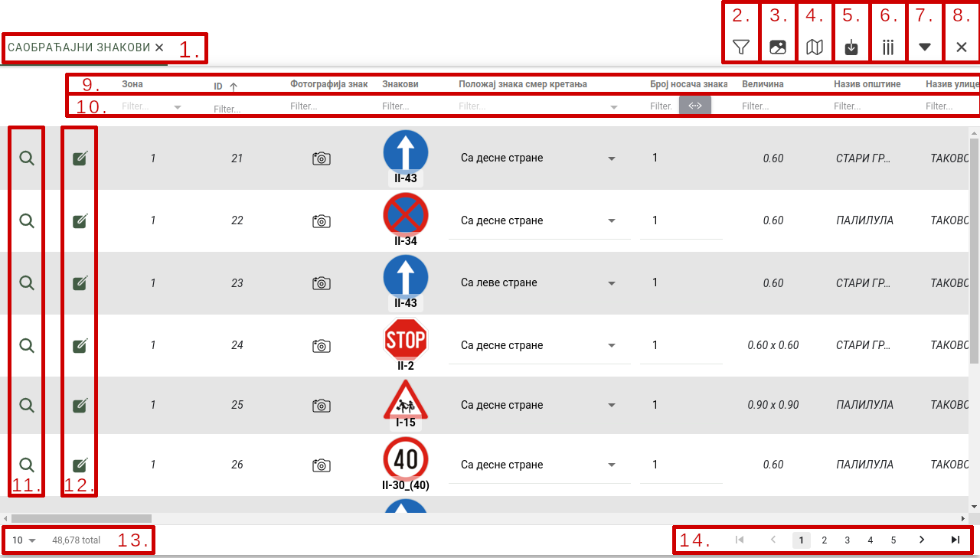Viewport: 980px width, 558px height.
Task: Expand the toolbar's more-options arrow
Action: tap(925, 47)
